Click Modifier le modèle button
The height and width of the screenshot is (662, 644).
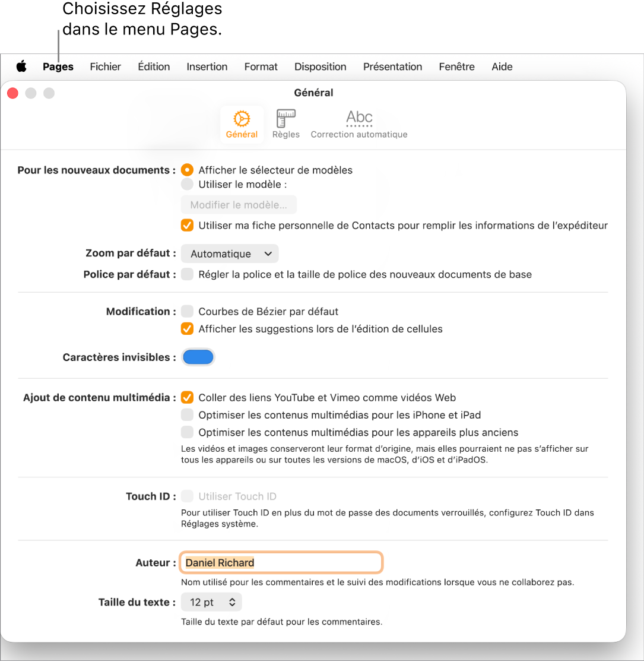[x=239, y=205]
